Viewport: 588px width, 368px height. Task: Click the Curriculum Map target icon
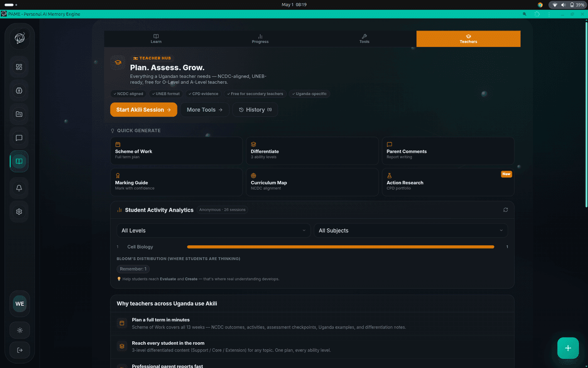pos(254,176)
